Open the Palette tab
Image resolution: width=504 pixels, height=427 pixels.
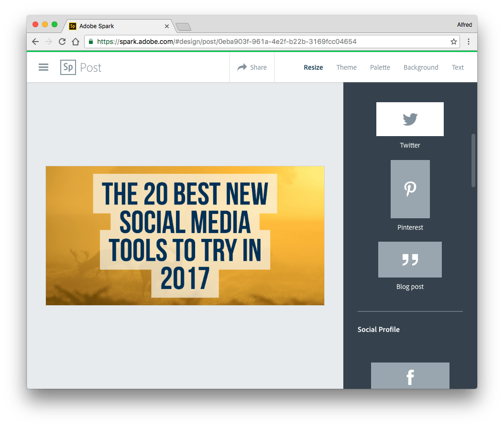click(380, 67)
